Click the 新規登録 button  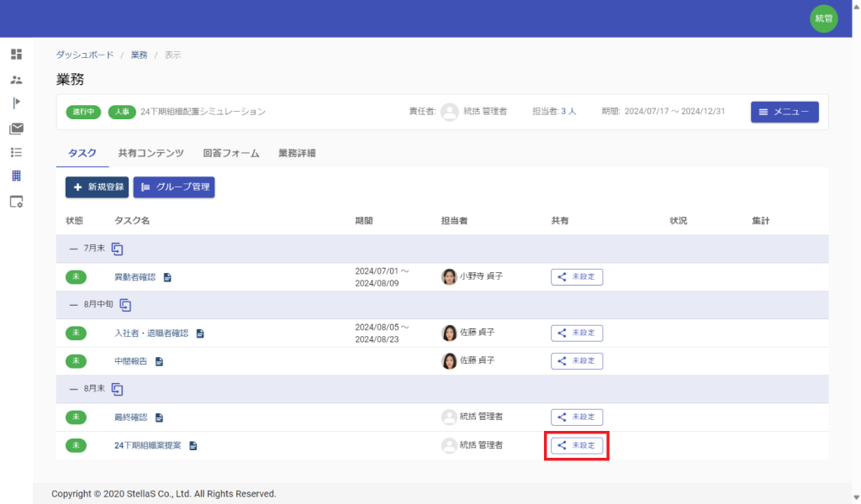pyautogui.click(x=97, y=187)
